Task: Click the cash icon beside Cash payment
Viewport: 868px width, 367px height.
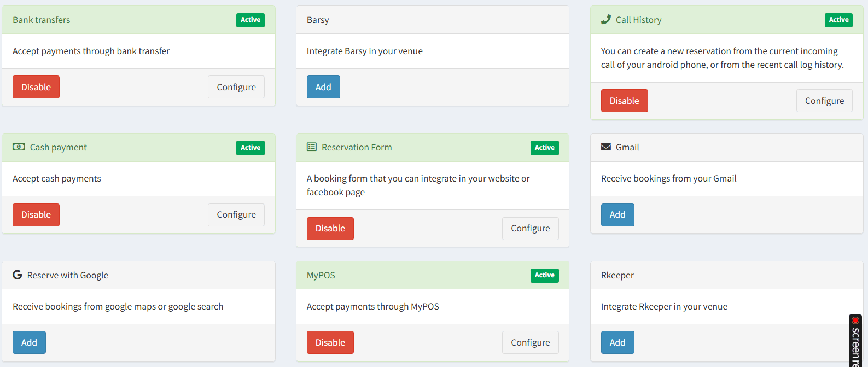Action: [19, 147]
